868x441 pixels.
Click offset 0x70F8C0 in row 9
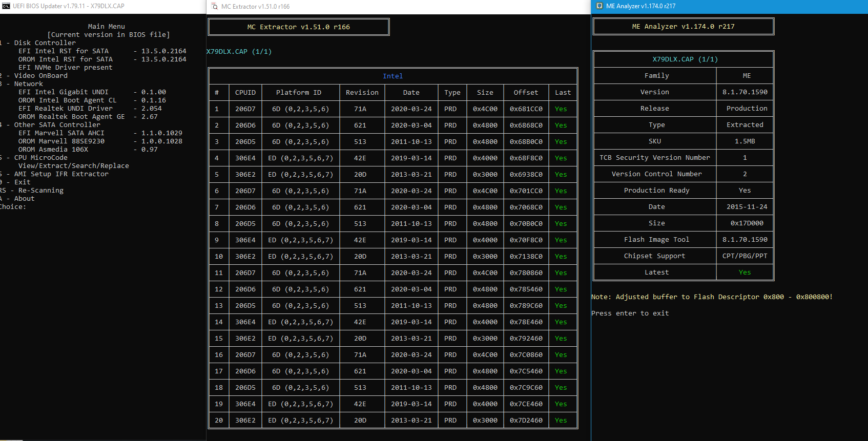click(x=526, y=240)
